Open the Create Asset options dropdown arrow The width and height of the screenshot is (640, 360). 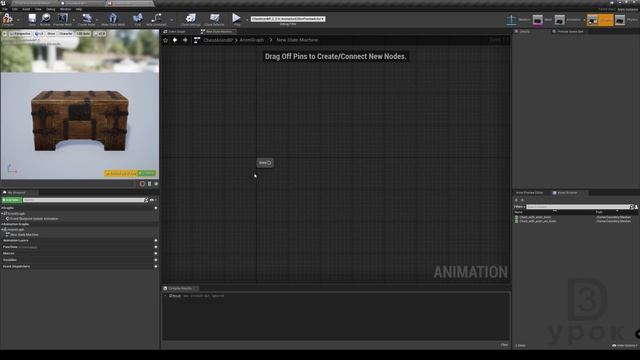point(98,20)
